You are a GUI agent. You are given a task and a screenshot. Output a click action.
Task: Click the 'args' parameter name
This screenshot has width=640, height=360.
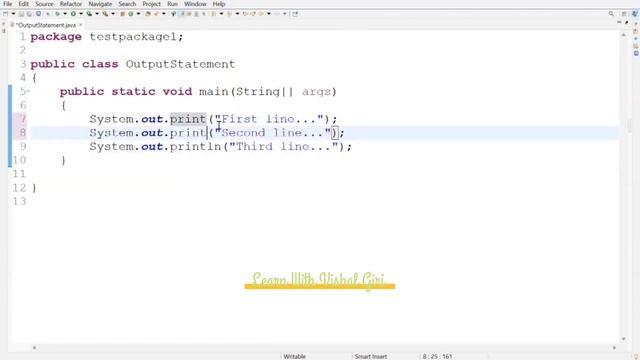(316, 92)
